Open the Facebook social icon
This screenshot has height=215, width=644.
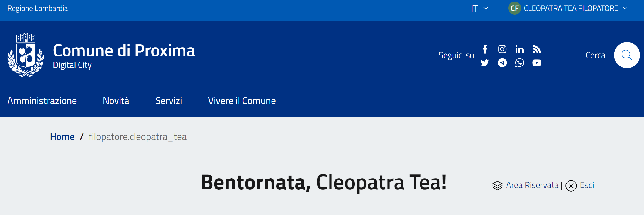point(485,49)
